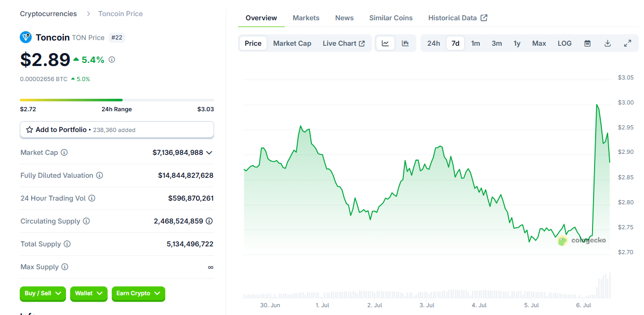The image size is (644, 315).
Task: Expand the chart to fullscreen
Action: [627, 43]
